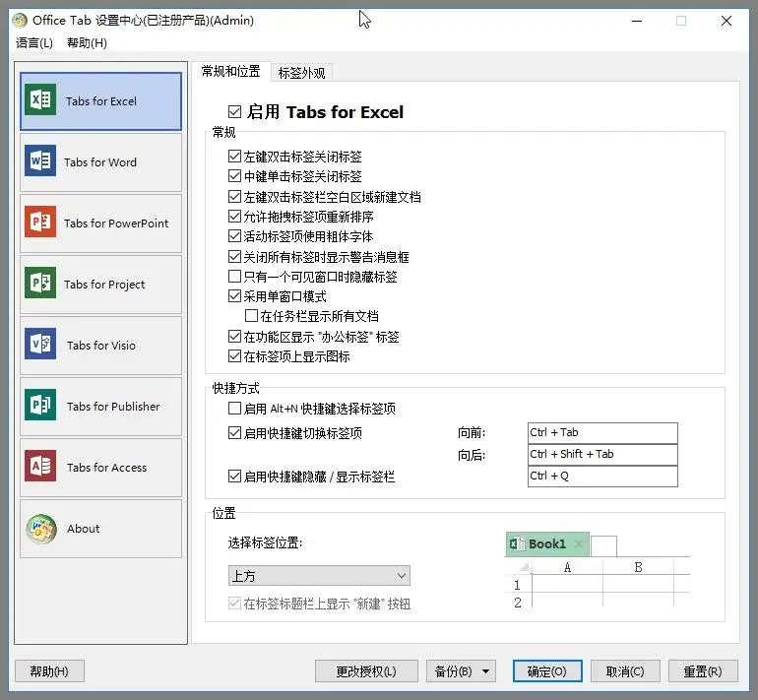
Task: Select the Tabs for Excel icon
Action: point(41,101)
